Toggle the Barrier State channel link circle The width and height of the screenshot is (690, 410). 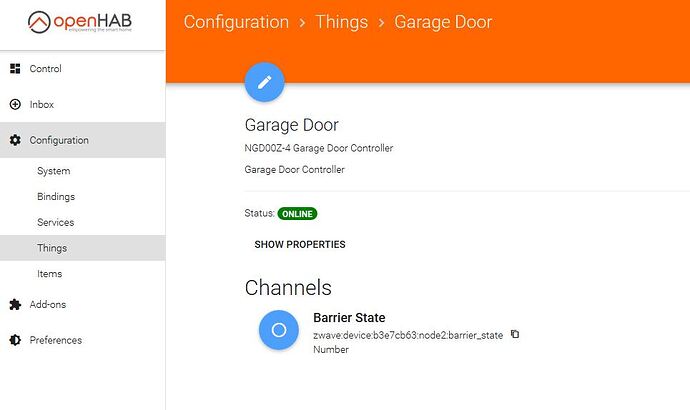279,330
